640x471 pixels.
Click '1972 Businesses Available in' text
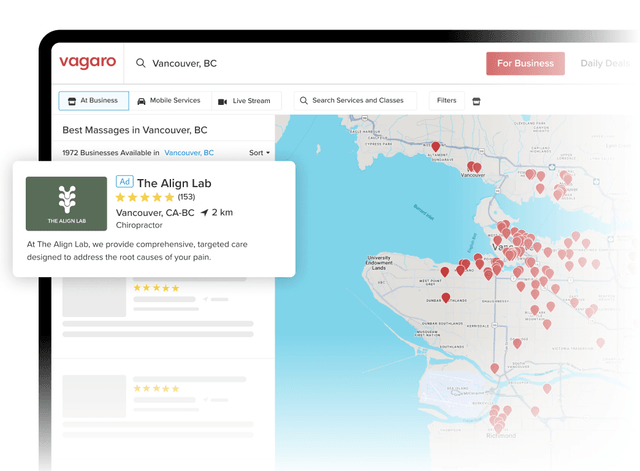[111, 153]
